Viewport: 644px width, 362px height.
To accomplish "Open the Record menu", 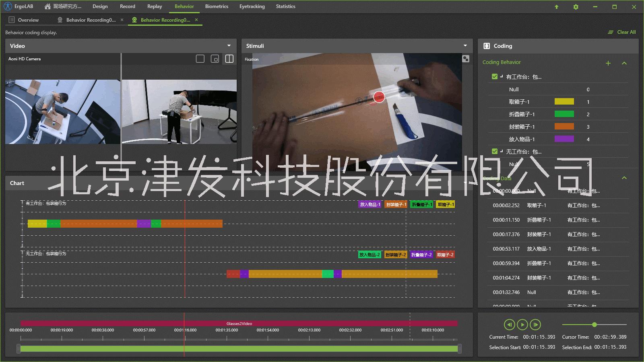I will (128, 6).
